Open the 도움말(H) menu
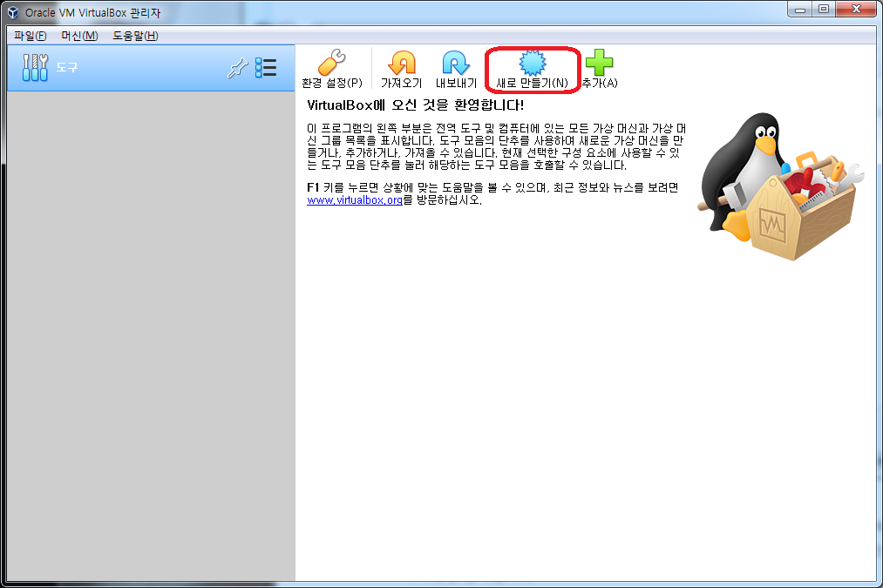The image size is (883, 588). click(135, 36)
